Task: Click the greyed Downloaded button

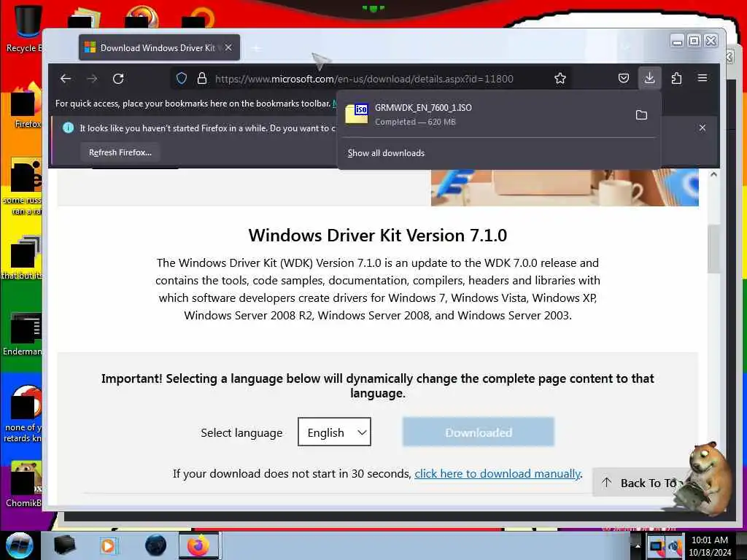Action: coord(479,432)
